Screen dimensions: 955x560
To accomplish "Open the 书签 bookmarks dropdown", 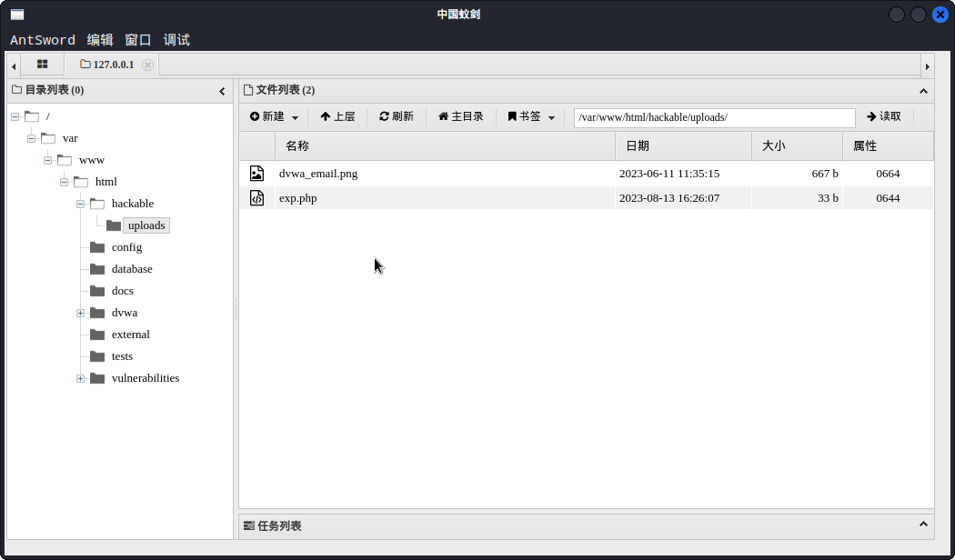I will coord(531,117).
